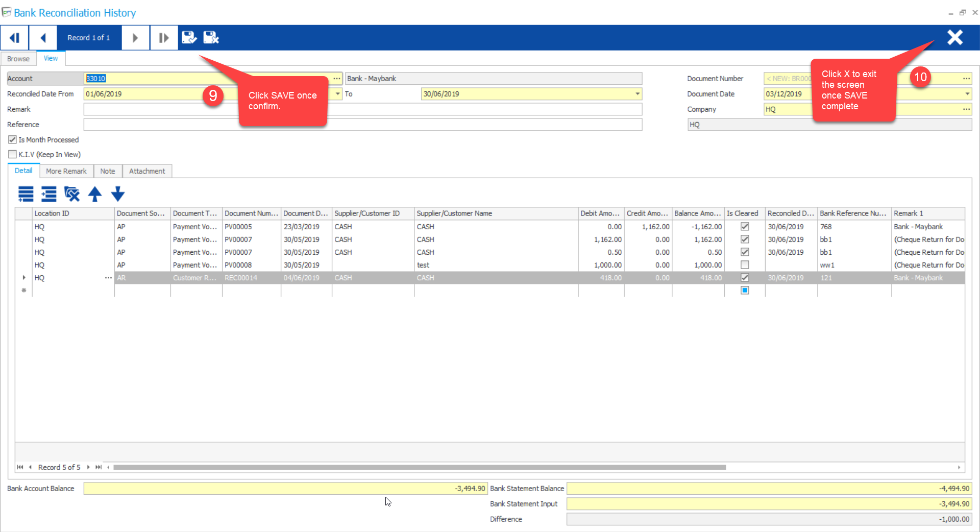980x532 pixels.
Task: Click the -1,162.00 balance amount cell
Action: 698,227
